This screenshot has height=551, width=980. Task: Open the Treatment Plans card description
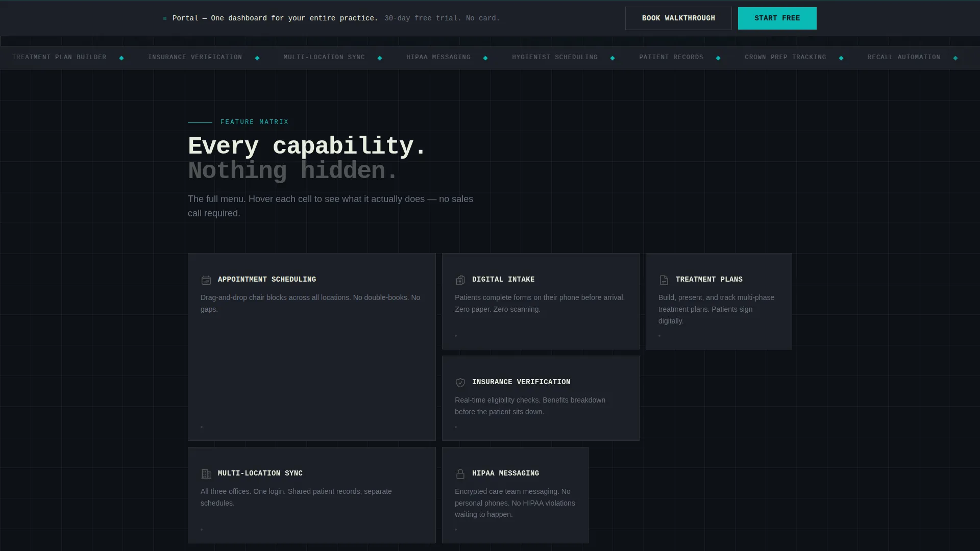[x=716, y=309]
